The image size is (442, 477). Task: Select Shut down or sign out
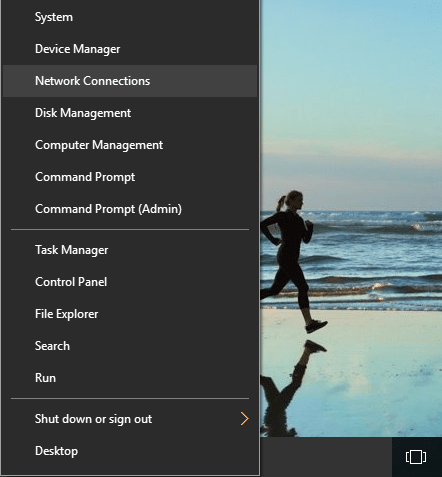(x=130, y=419)
